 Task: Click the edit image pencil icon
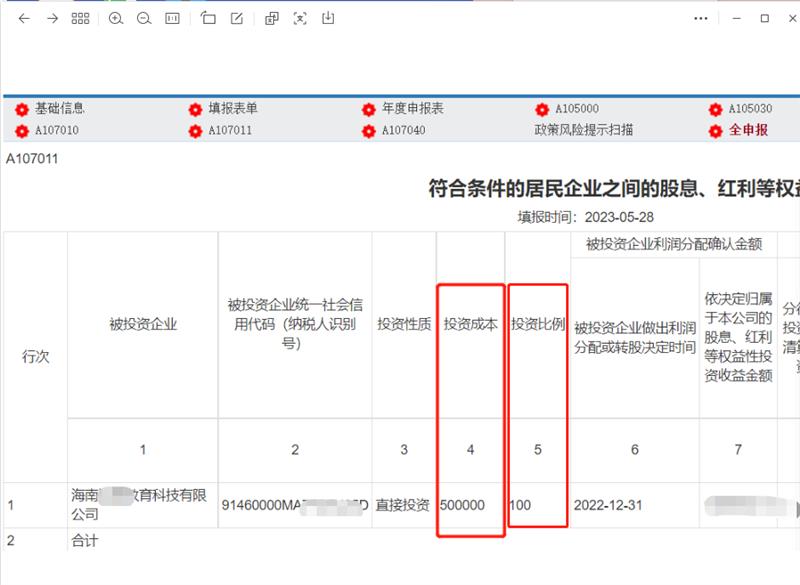[236, 18]
